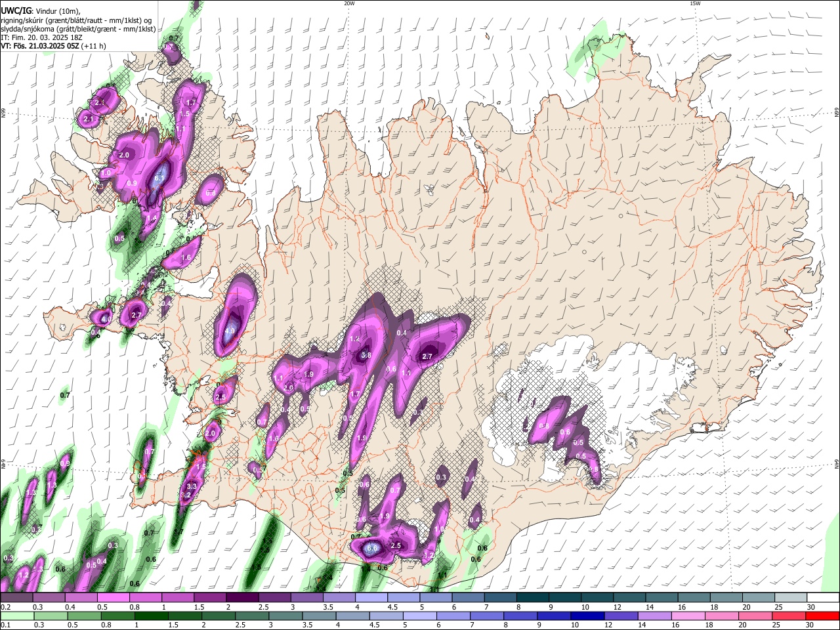The height and width of the screenshot is (630, 840).
Task: Click the "rigning/skúrir" legend description line
Action: 76,20
